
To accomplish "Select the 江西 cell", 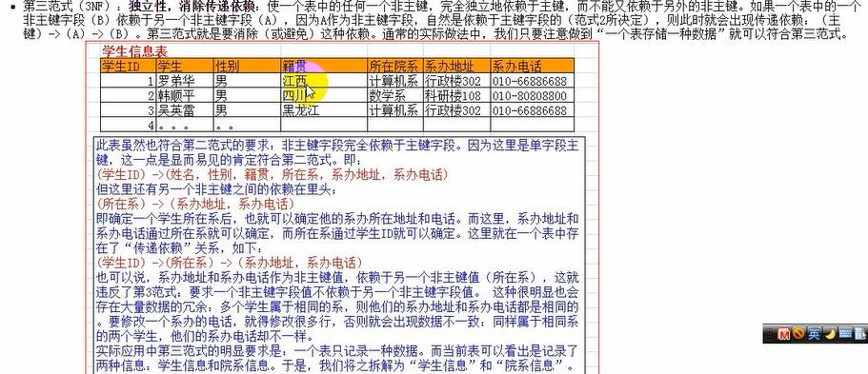I will click(324, 81).
